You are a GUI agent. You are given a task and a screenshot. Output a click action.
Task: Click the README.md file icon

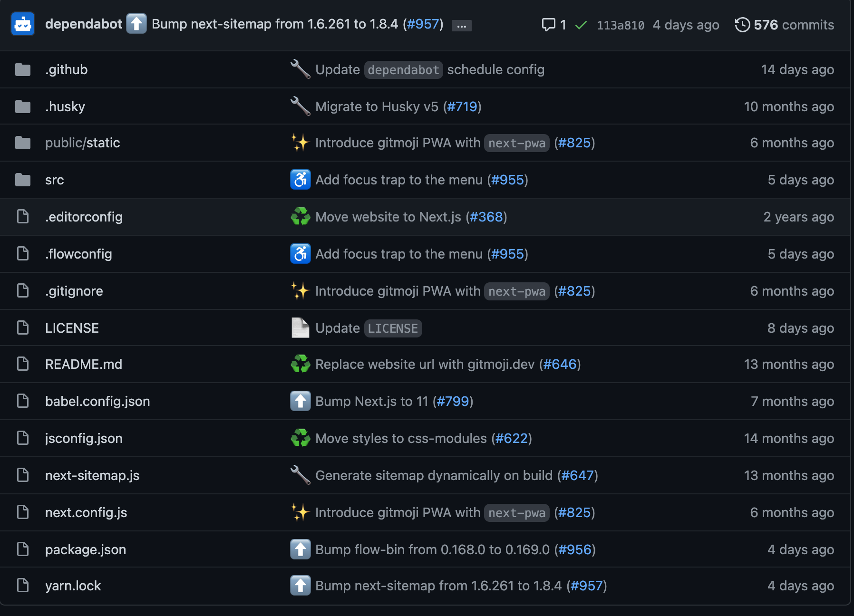23,364
